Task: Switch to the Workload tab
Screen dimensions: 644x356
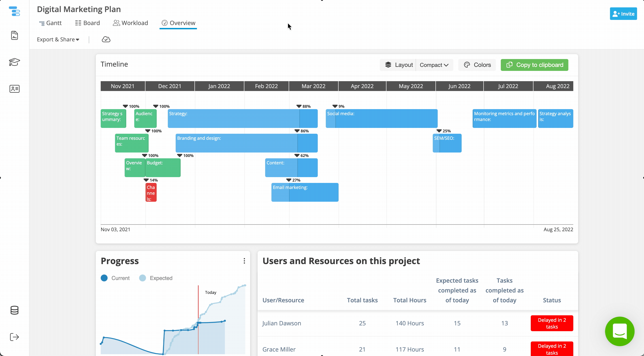Action: click(x=130, y=23)
